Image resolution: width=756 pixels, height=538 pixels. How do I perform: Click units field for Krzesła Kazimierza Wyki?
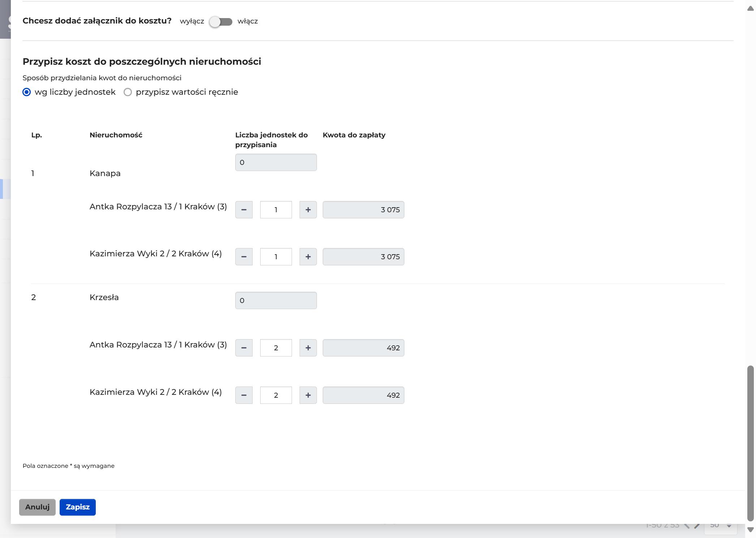(x=276, y=395)
